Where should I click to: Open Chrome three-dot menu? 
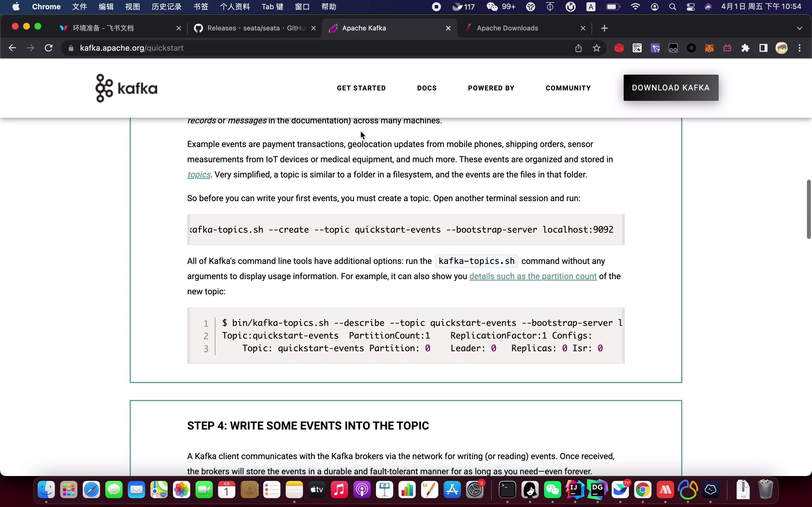(800, 48)
